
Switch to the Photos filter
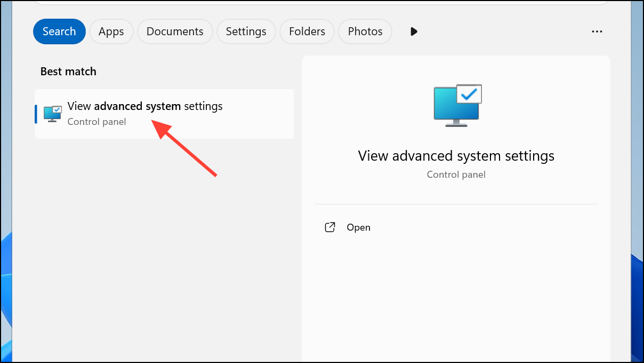pyautogui.click(x=365, y=31)
